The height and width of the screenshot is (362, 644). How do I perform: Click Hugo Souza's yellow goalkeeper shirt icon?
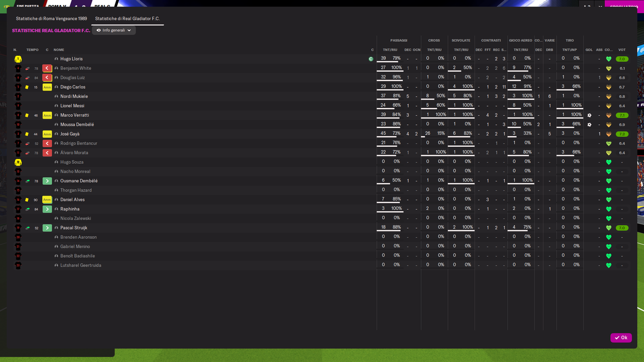pyautogui.click(x=18, y=162)
